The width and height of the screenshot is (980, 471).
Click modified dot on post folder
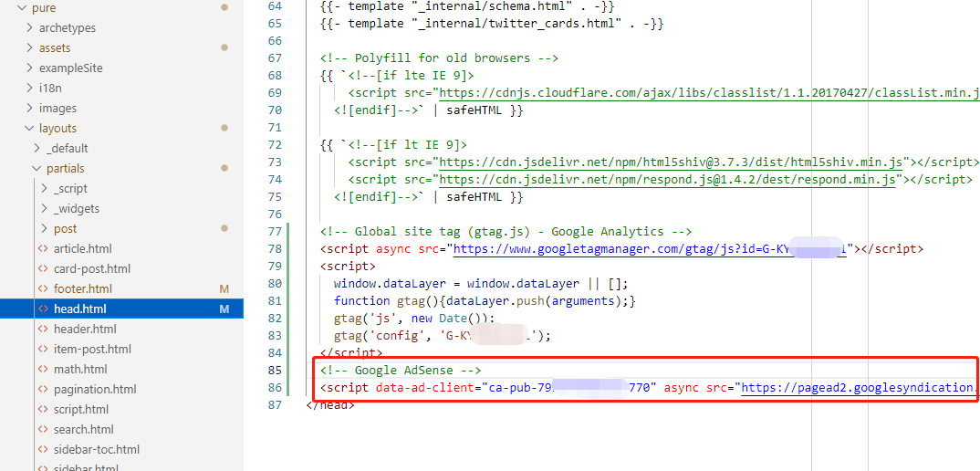(x=224, y=228)
